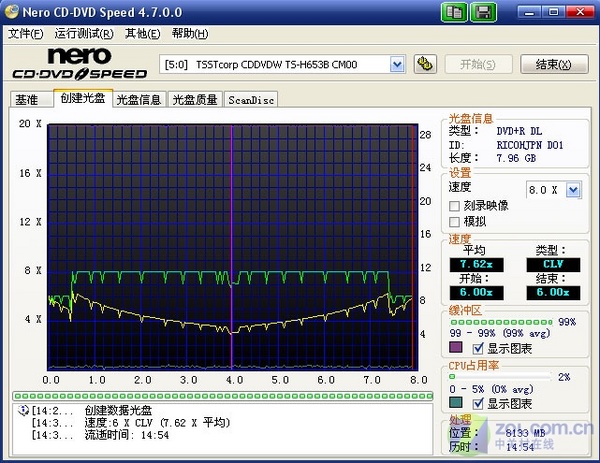Screen dimensions: 600x463
Task: Open the options icon beside drive selector
Action: click(x=425, y=64)
